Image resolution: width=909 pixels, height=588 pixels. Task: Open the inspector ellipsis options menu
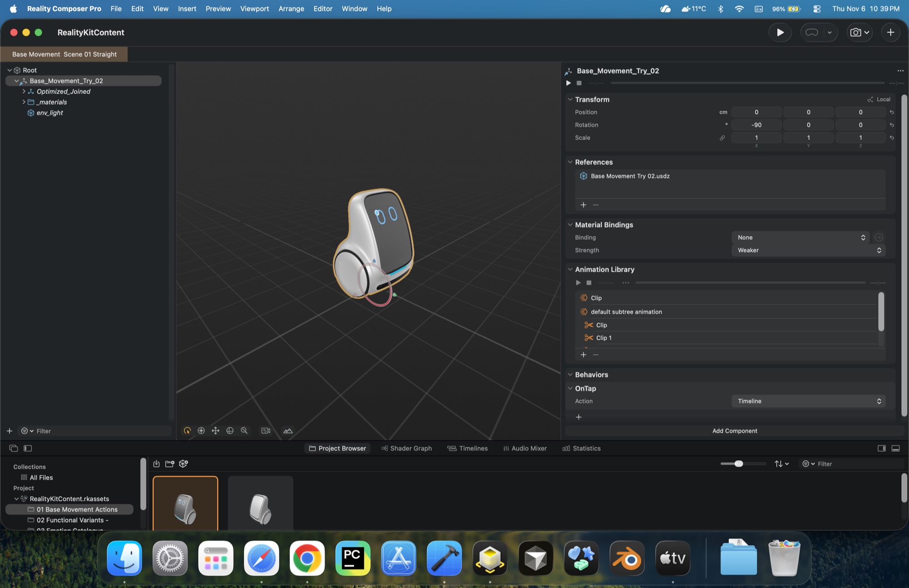click(x=900, y=71)
